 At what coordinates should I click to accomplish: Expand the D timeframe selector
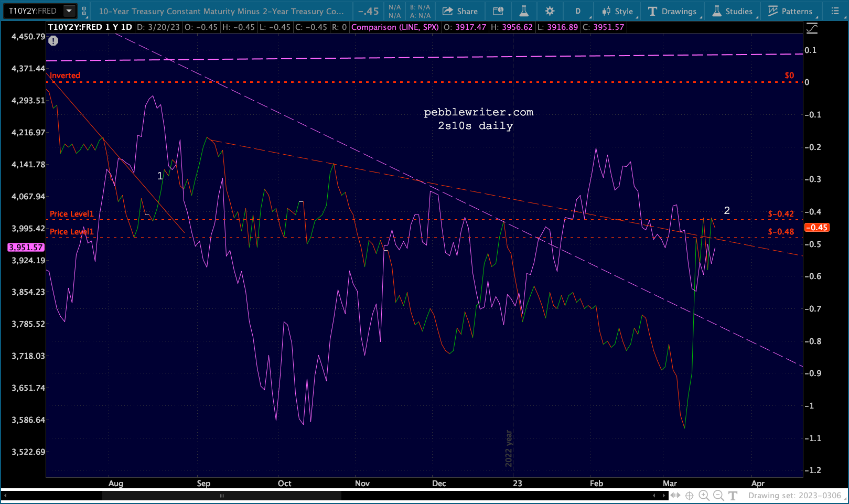579,11
